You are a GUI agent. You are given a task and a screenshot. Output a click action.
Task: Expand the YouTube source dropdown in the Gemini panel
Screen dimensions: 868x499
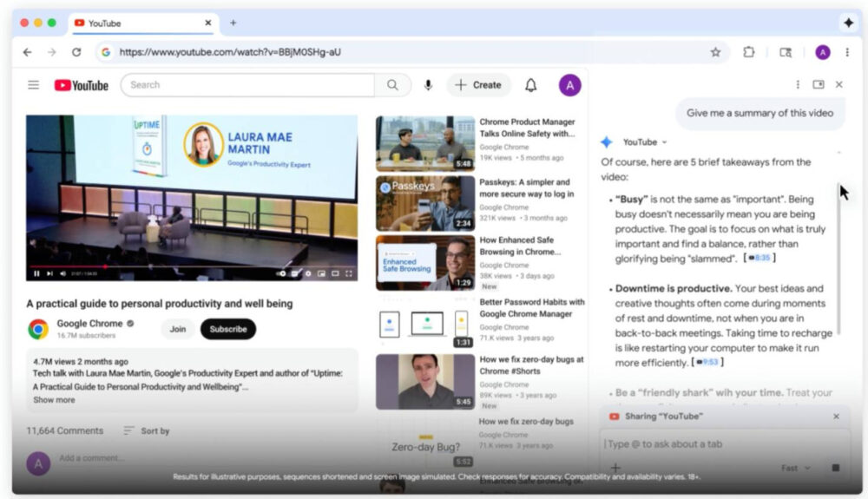[665, 142]
